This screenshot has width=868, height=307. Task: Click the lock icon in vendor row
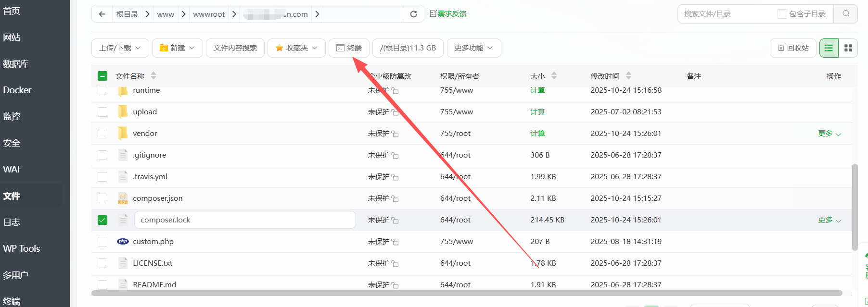[395, 134]
